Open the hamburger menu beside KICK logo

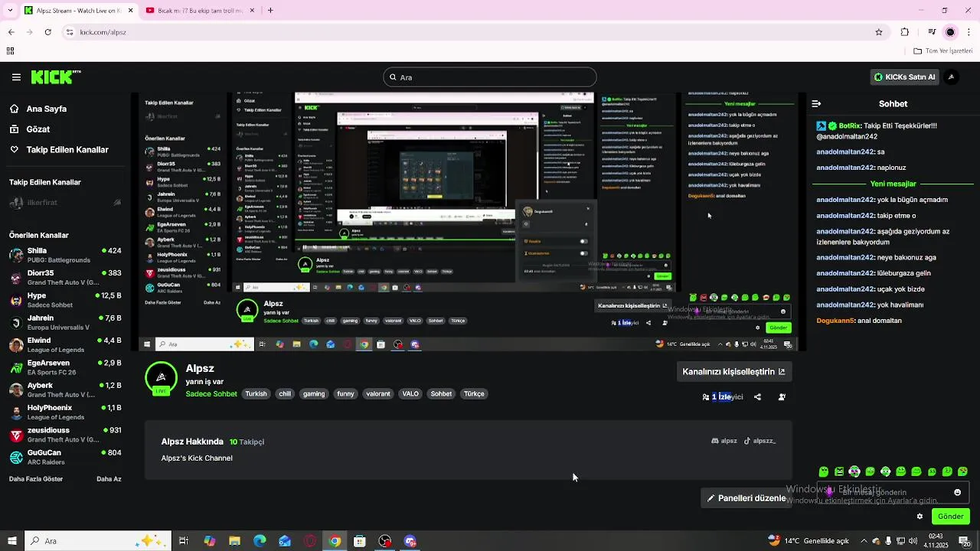pyautogui.click(x=16, y=77)
